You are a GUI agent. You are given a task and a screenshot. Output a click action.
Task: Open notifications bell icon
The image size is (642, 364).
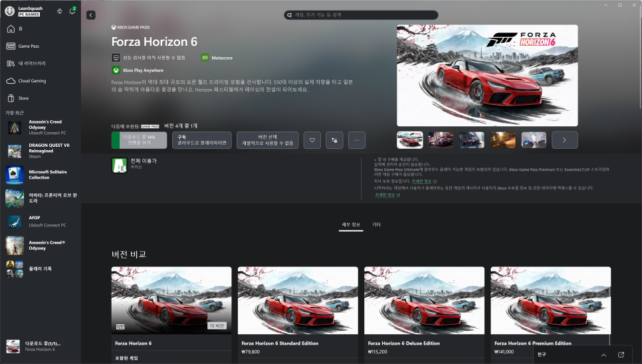coord(72,11)
